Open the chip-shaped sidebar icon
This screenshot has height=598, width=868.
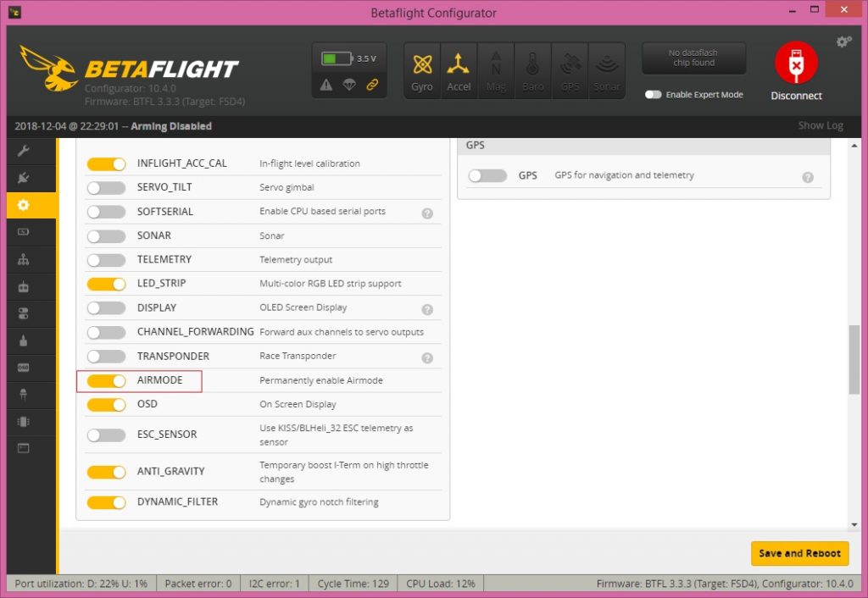click(23, 422)
